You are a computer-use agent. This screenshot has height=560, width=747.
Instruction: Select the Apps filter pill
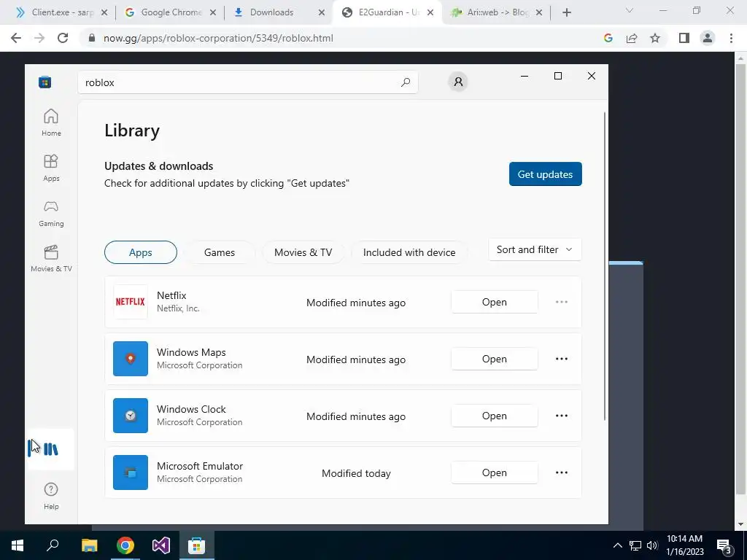tap(141, 252)
